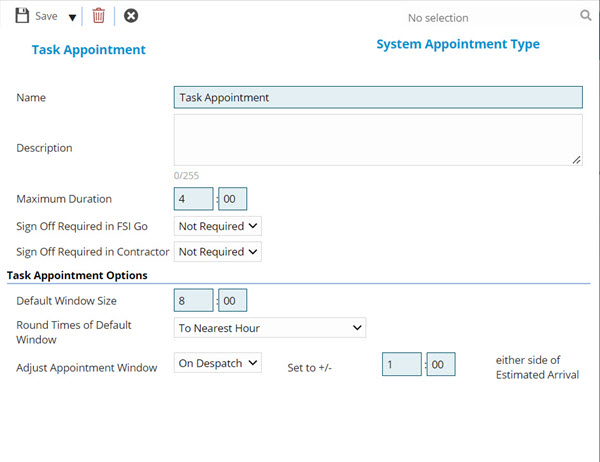Click the search magnifier icon

tap(586, 16)
